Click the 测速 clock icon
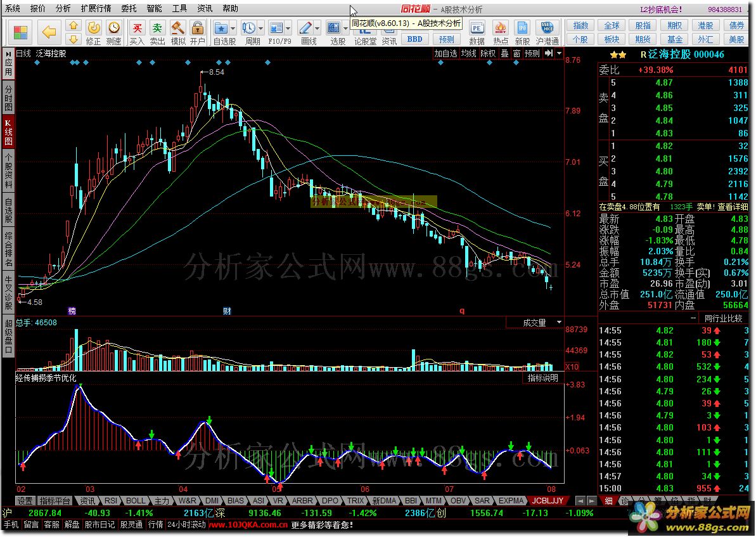 tap(114, 27)
